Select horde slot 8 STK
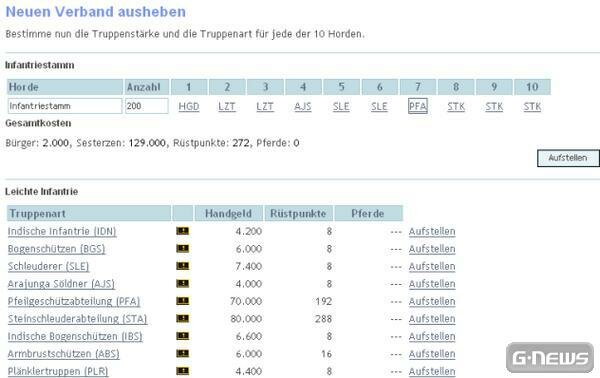This screenshot has height=378, width=600. pos(456,106)
